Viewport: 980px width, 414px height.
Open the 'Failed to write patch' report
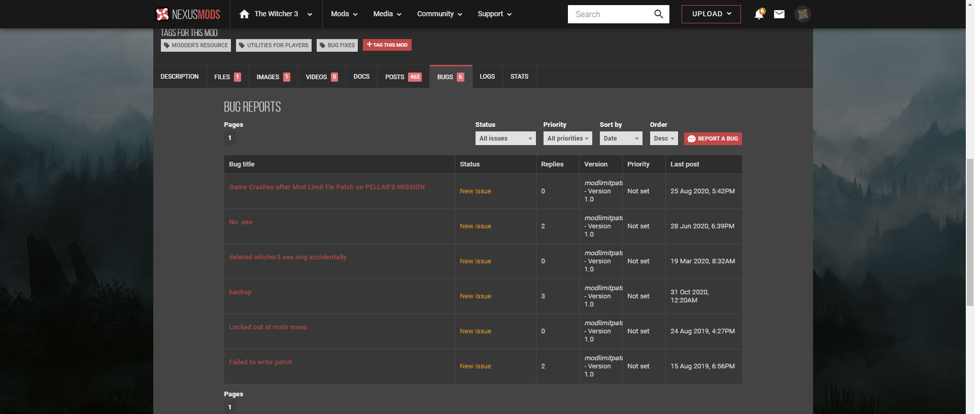pyautogui.click(x=260, y=362)
